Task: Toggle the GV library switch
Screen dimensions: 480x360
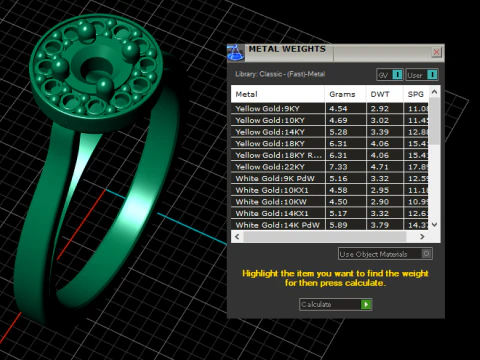Action: click(390, 75)
